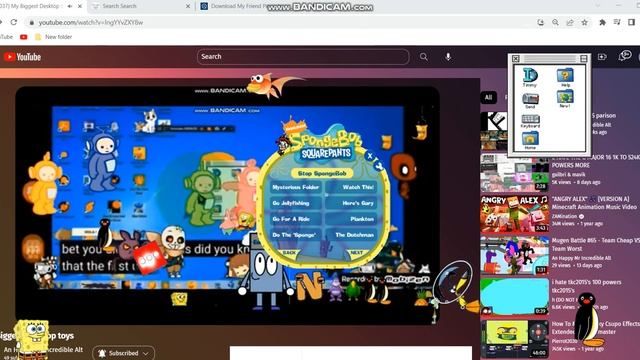This screenshot has height=360, width=640.
Task: Click the main video player
Action: coord(227,205)
